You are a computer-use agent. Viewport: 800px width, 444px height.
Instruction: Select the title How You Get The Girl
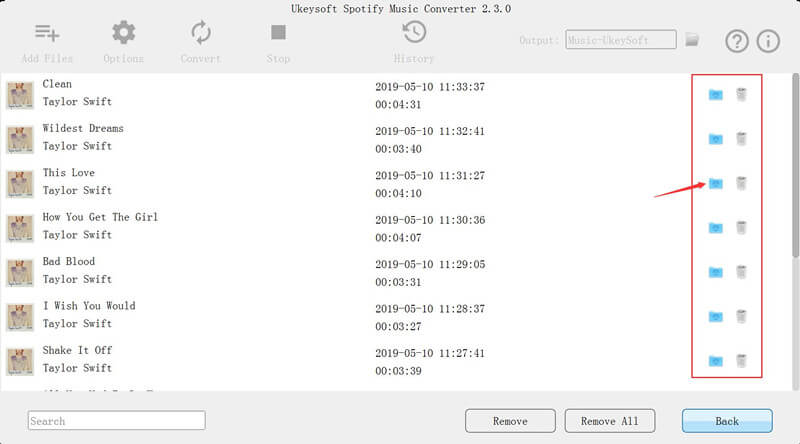[x=101, y=217]
